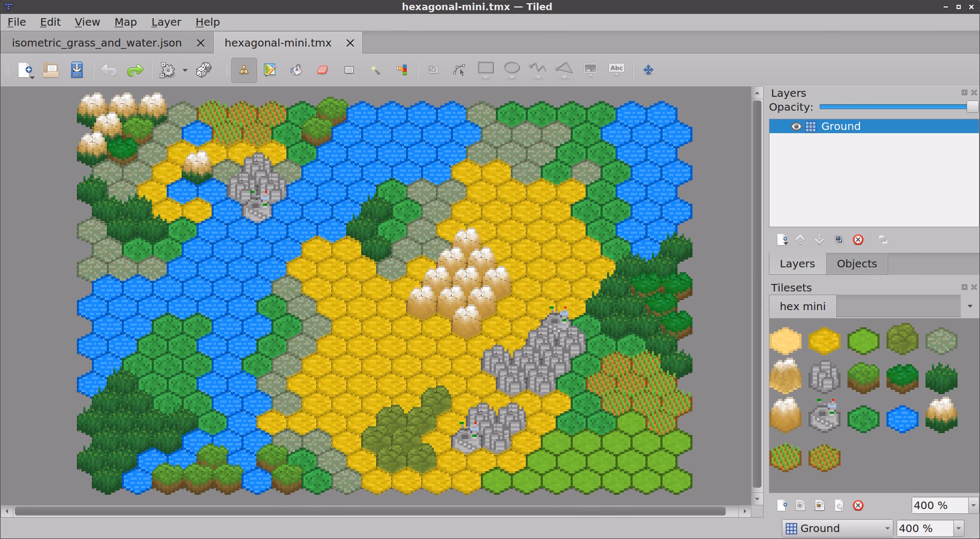
Task: Click the New document icon
Action: tap(25, 70)
